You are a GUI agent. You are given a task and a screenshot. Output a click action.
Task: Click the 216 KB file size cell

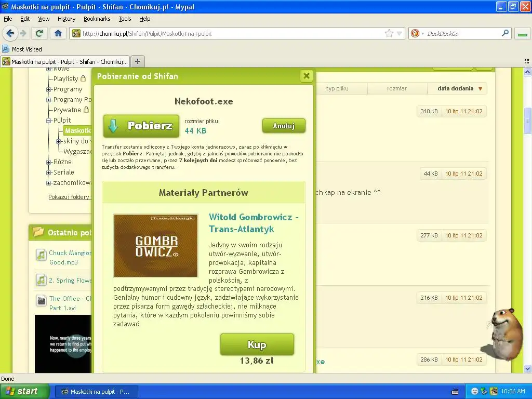pyautogui.click(x=429, y=298)
